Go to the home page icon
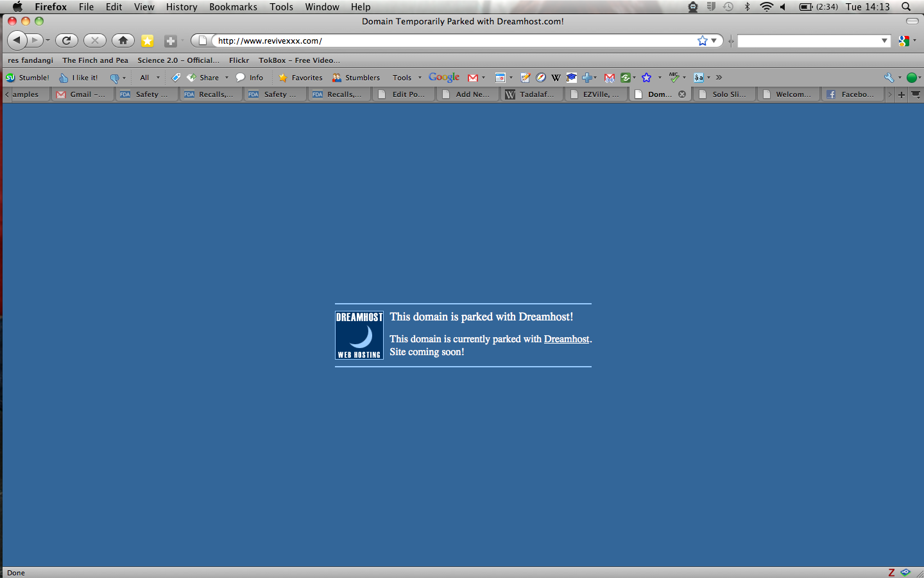This screenshot has width=924, height=578. tap(123, 40)
